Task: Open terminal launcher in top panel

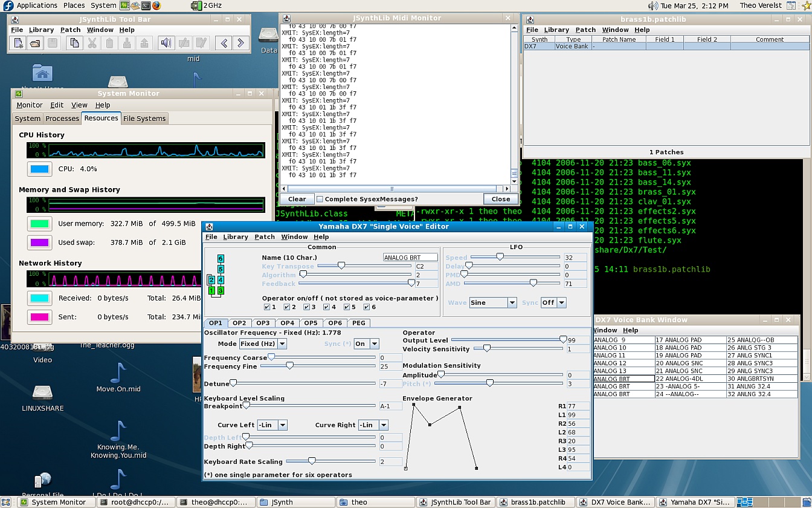Action: pyautogui.click(x=146, y=5)
